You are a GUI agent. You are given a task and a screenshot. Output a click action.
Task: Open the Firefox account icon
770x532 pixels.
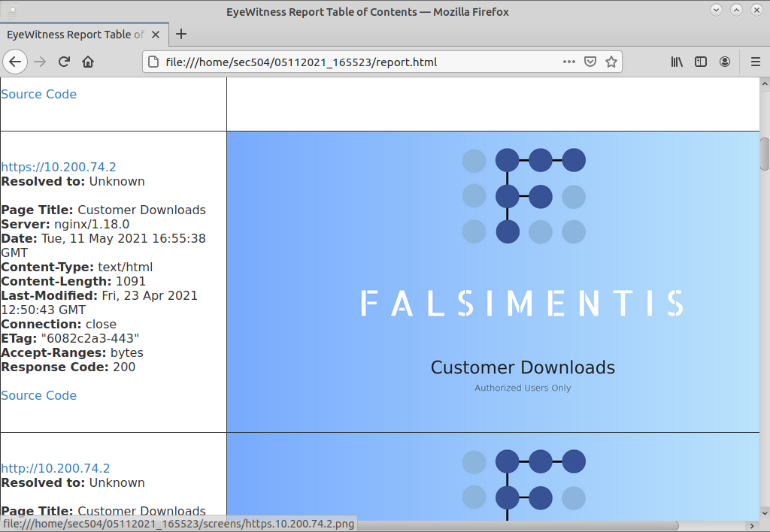[x=725, y=62]
